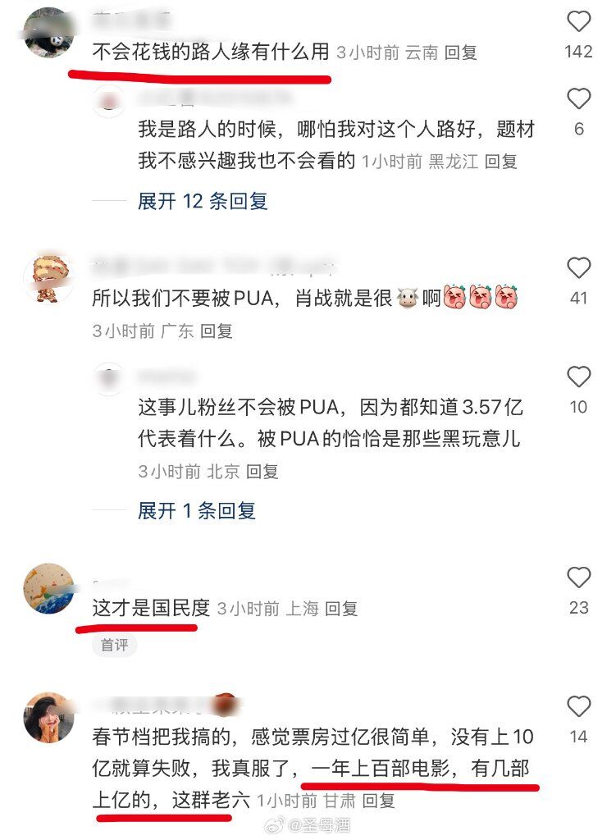Expand 展开 1 条回复 thread

pos(197,510)
